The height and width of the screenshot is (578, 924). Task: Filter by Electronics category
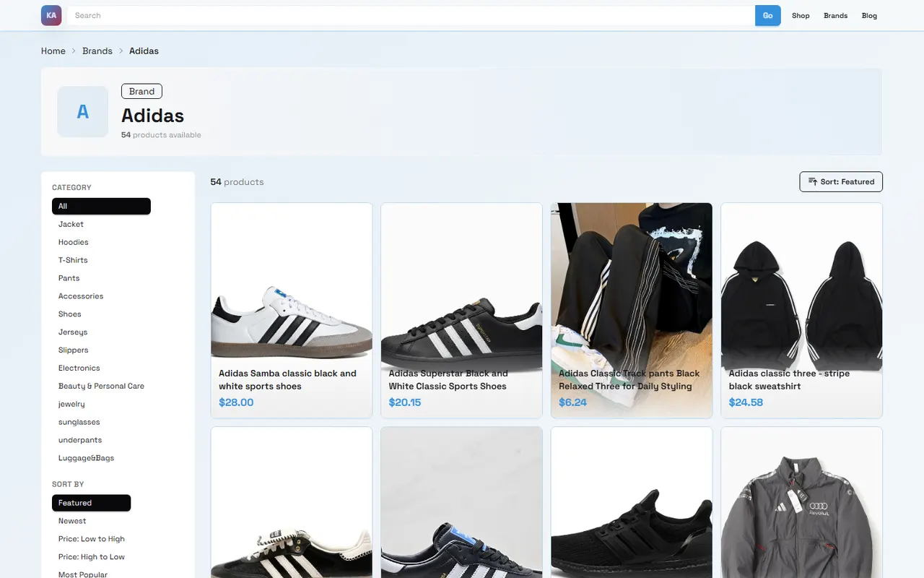[x=79, y=368]
